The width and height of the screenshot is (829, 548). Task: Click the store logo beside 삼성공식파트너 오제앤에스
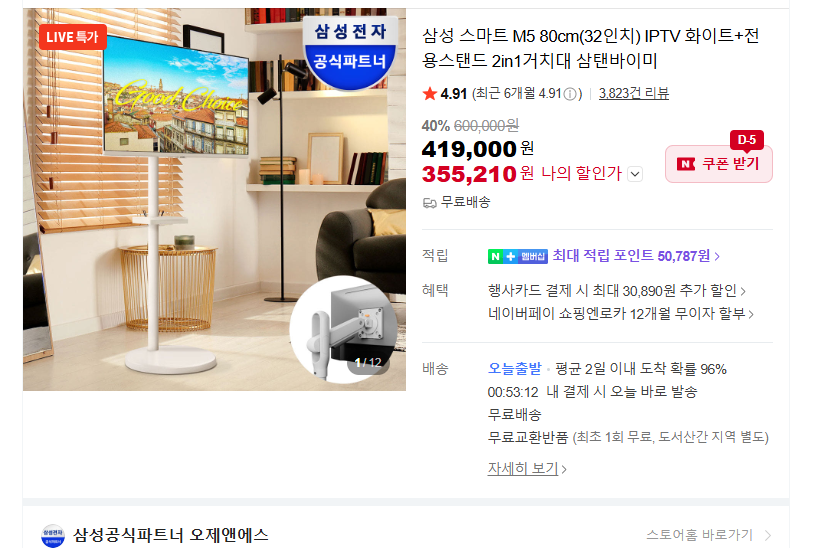53,536
